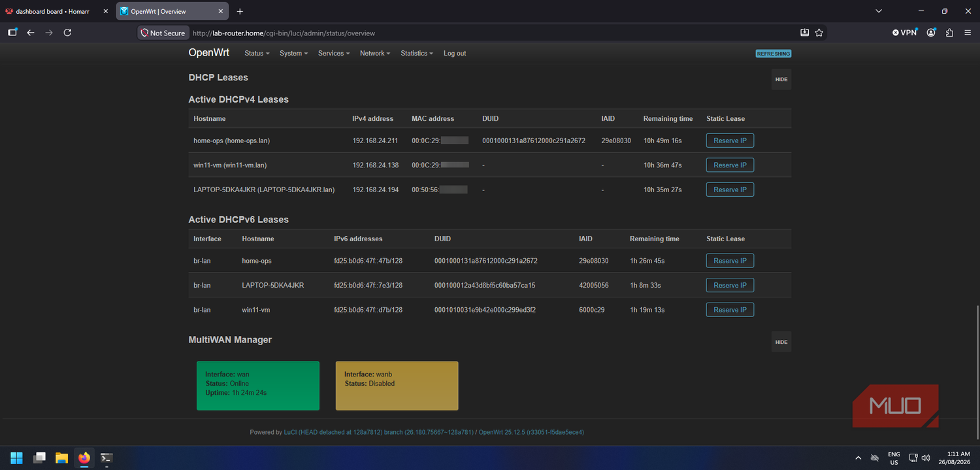Expand the Status menu

pyautogui.click(x=257, y=54)
